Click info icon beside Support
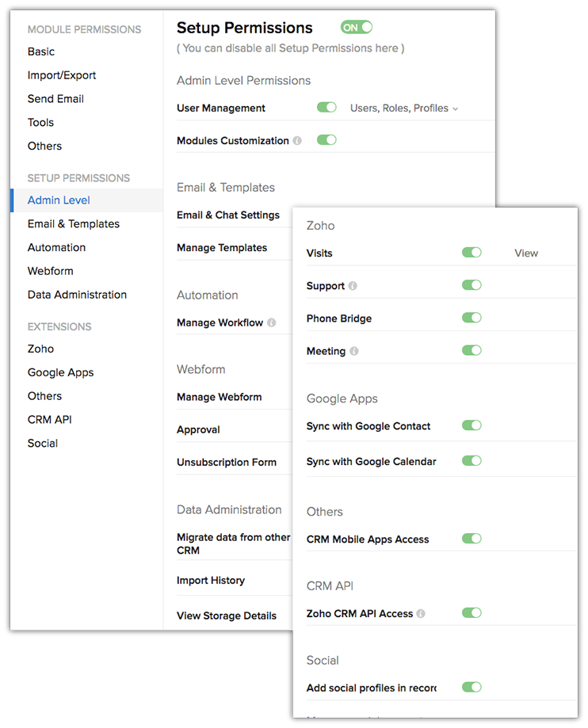Screen dimensions: 588x728 353,286
